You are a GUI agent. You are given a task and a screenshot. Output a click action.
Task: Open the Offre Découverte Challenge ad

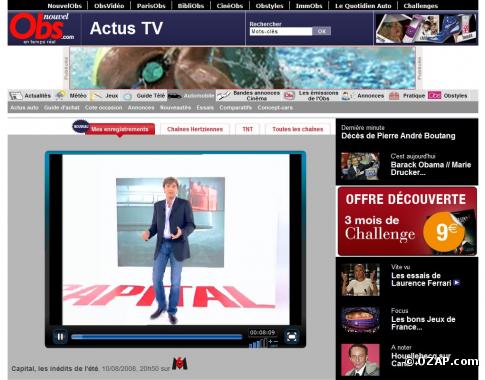point(407,221)
